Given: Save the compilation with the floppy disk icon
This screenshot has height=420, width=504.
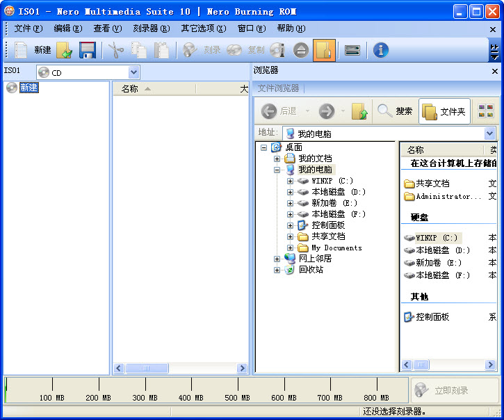Looking at the screenshot, I should [87, 50].
